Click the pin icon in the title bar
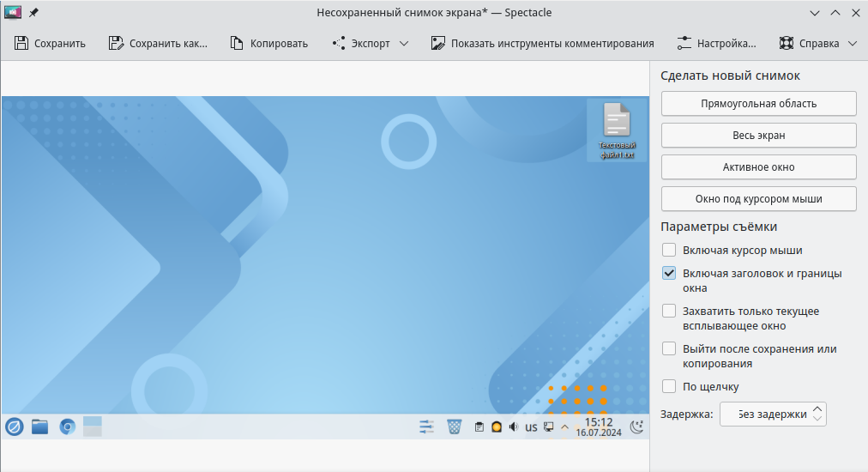Image resolution: width=868 pixels, height=472 pixels. tap(33, 14)
